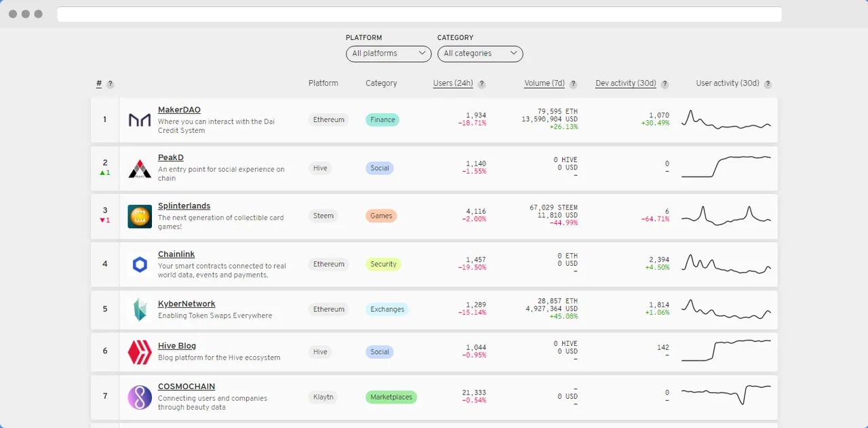868x428 pixels.
Task: Click help icon next to # column
Action: tap(110, 84)
